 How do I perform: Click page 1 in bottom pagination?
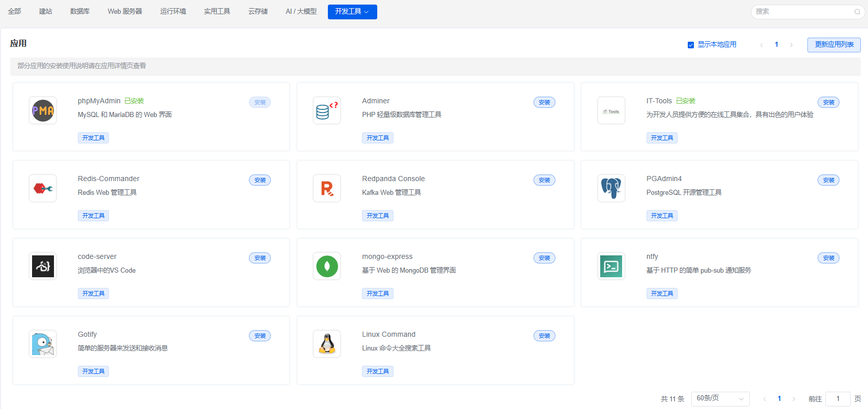coord(779,399)
